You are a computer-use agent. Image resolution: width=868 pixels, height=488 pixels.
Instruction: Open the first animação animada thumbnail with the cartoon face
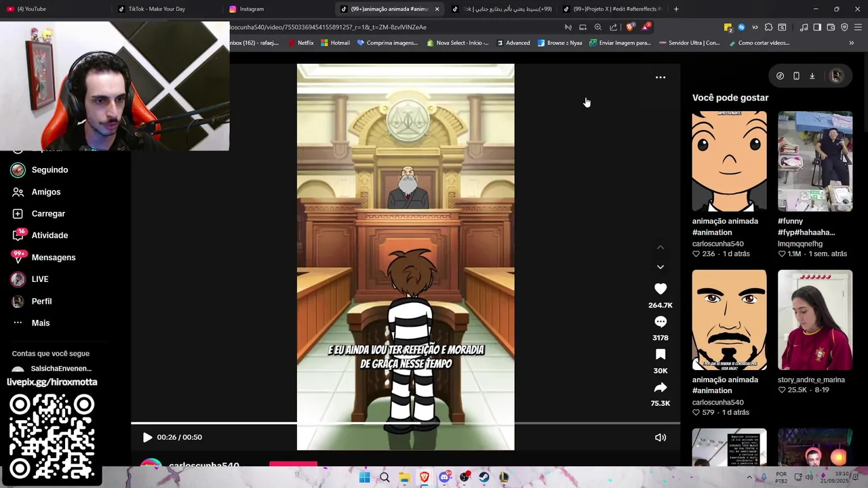click(729, 161)
